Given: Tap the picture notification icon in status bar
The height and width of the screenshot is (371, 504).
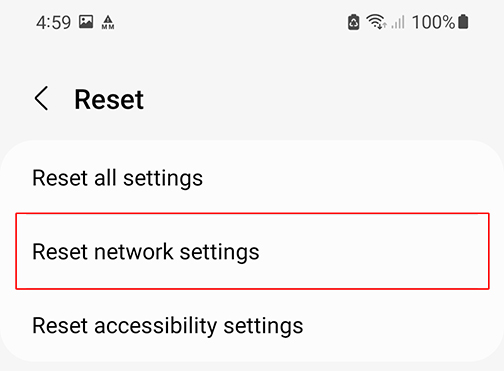Looking at the screenshot, I should pyautogui.click(x=86, y=22).
